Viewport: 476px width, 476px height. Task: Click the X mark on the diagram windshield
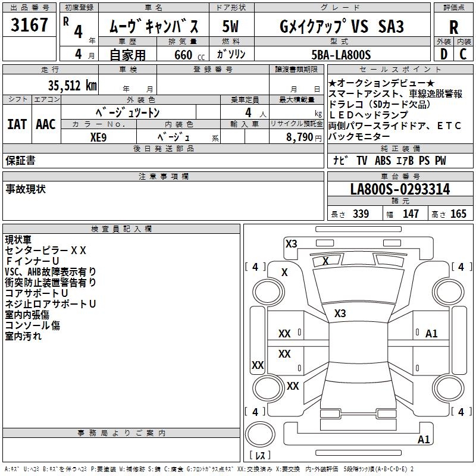[325, 261]
